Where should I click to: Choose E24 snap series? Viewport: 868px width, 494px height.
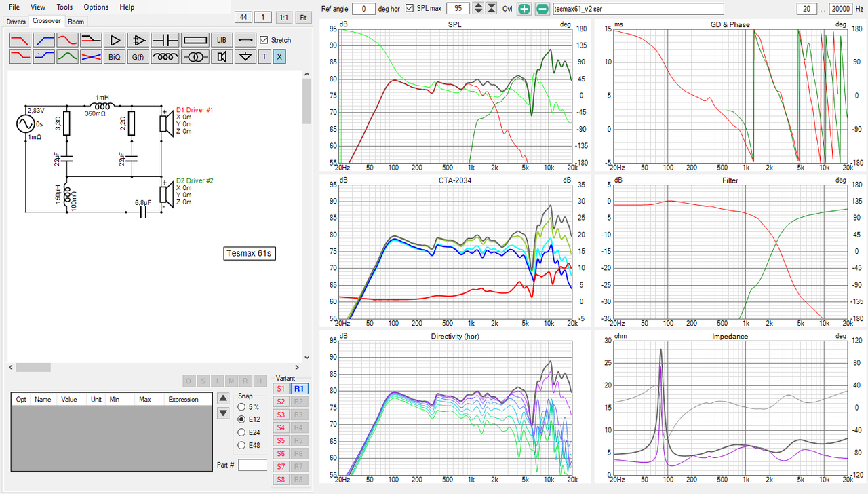tap(242, 433)
